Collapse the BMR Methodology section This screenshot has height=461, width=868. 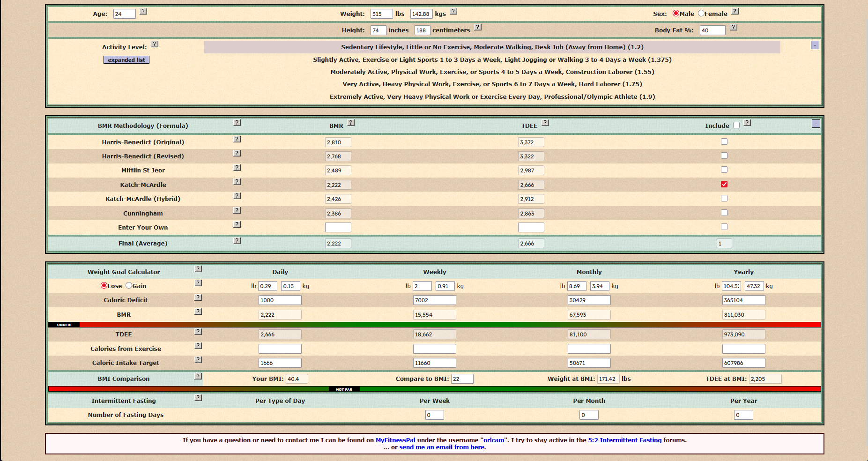pos(816,124)
